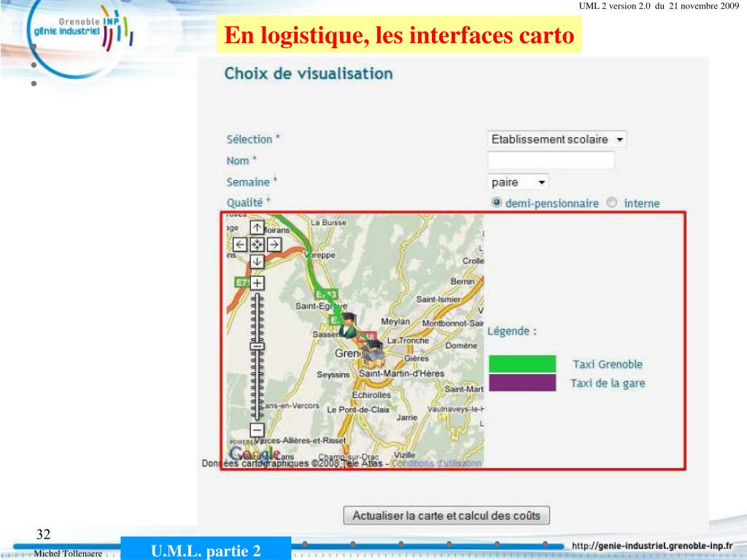747x560 pixels.
Task: Click the Taxi de la gare legend label
Action: [608, 384]
